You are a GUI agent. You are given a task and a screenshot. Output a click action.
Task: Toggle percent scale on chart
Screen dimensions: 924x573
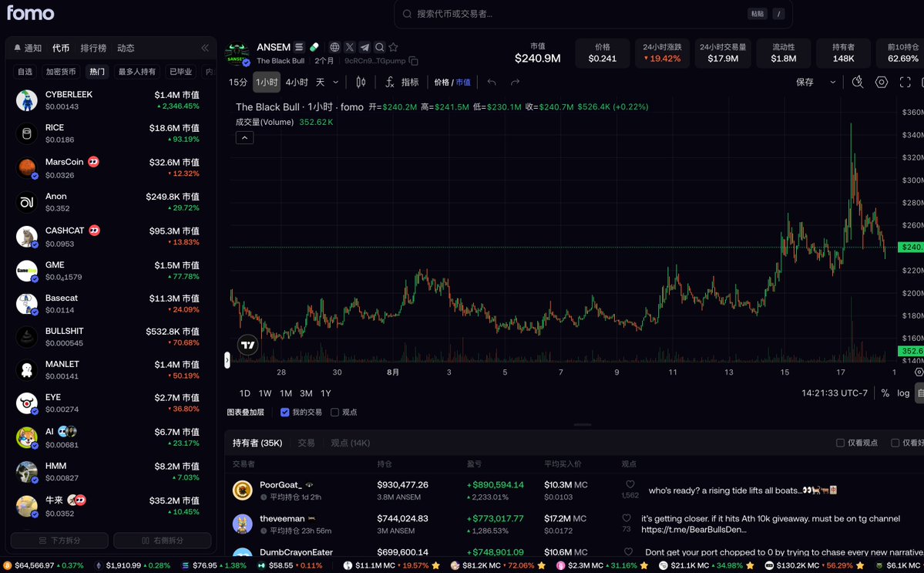pyautogui.click(x=885, y=393)
